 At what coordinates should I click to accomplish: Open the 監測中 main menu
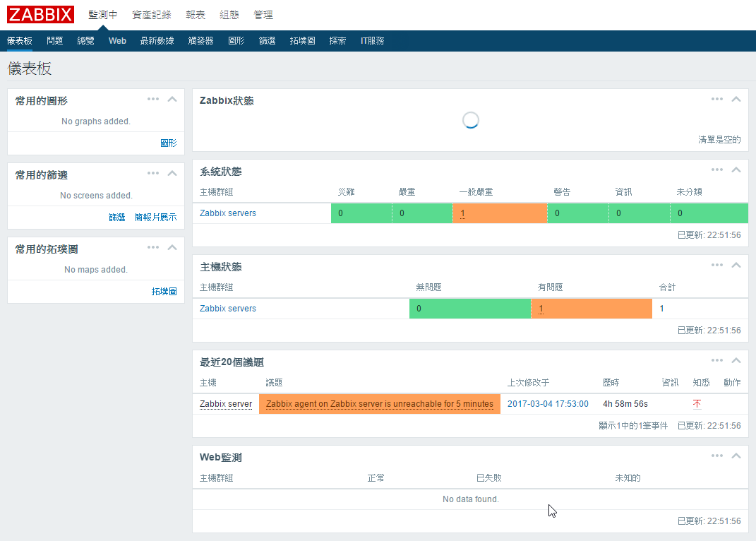pos(102,15)
